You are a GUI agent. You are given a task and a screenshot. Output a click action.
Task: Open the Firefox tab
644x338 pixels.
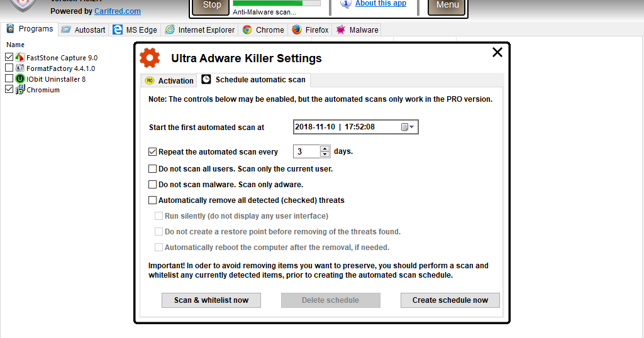[x=311, y=30]
